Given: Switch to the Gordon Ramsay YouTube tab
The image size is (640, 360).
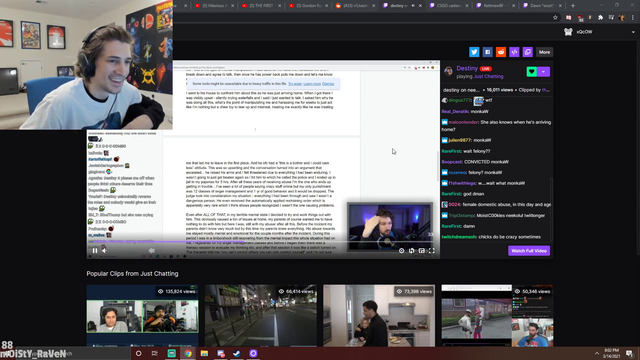Looking at the screenshot, I should coord(309,6).
